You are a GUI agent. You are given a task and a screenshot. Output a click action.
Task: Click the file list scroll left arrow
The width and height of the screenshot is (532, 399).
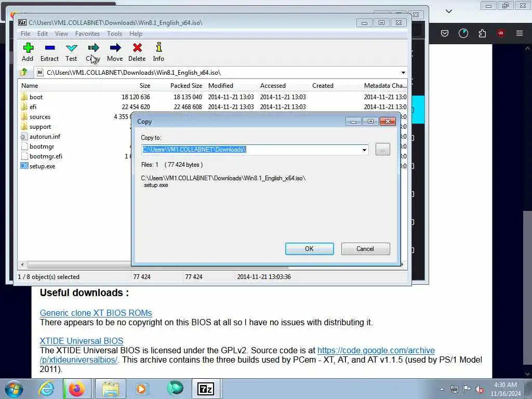[22, 264]
